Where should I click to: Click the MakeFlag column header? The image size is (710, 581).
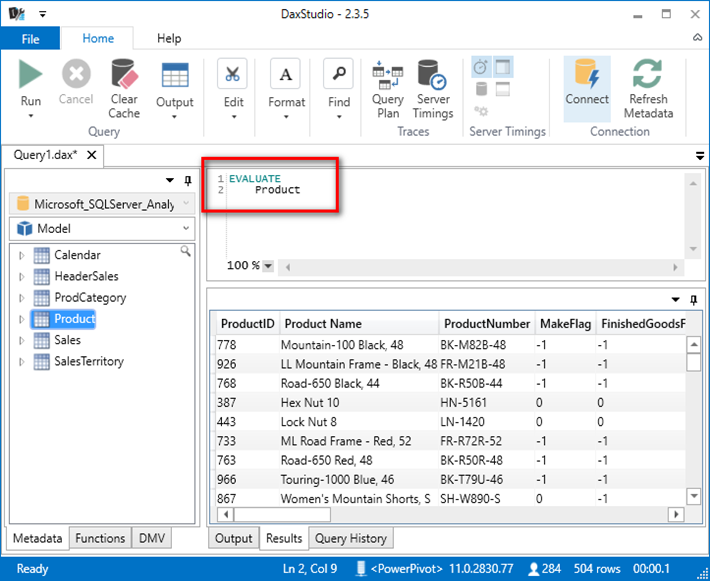[566, 324]
